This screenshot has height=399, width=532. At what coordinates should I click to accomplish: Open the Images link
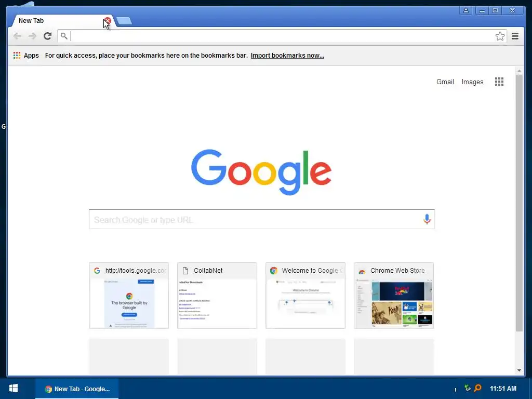(472, 82)
